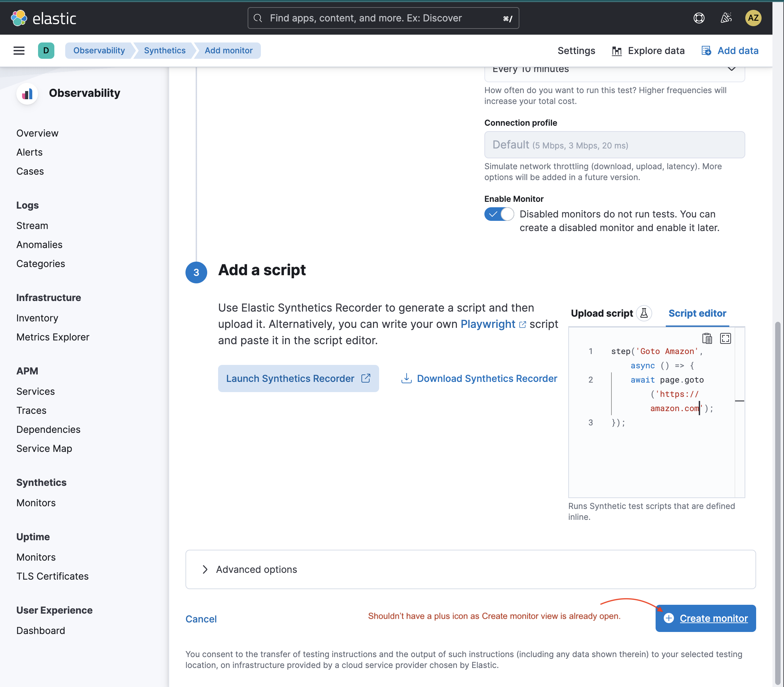784x687 pixels.
Task: Launch Synthetics Recorder
Action: click(x=298, y=378)
